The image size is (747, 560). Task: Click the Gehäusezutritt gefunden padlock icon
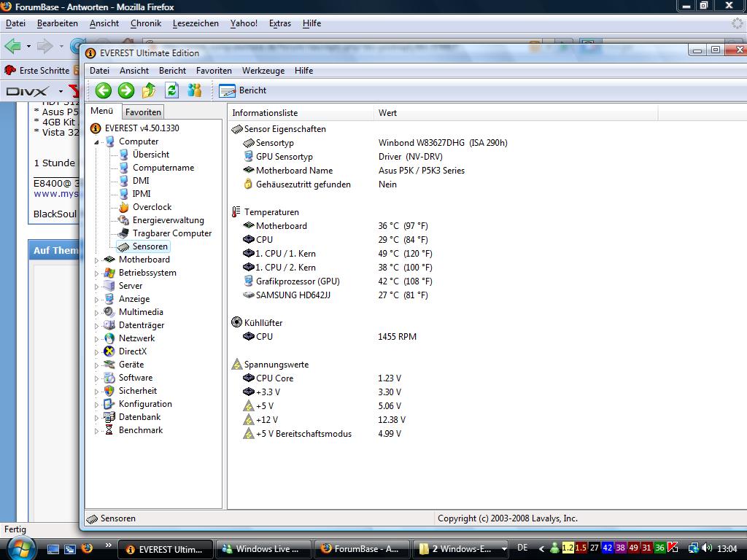(248, 184)
